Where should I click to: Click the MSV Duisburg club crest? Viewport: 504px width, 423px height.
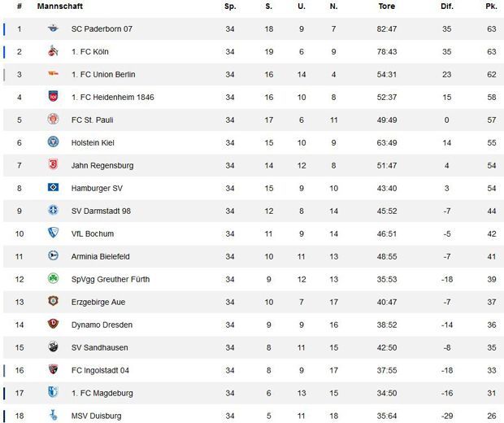pos(53,416)
